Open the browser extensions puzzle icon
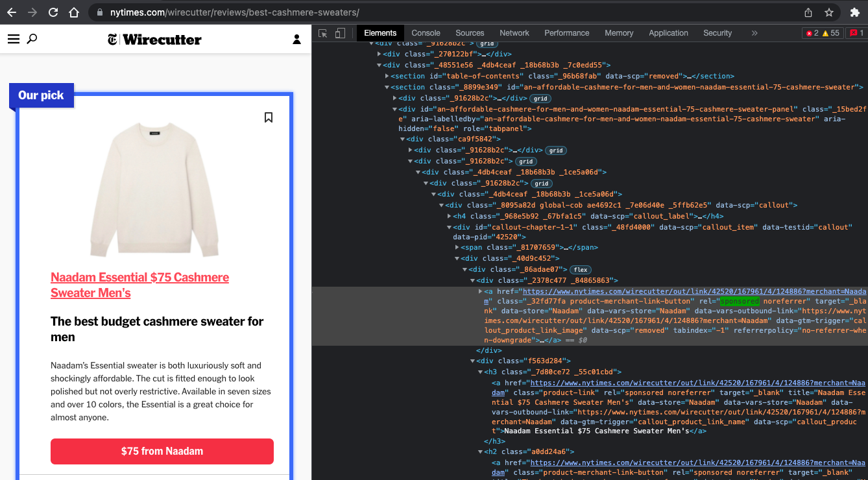 click(856, 11)
